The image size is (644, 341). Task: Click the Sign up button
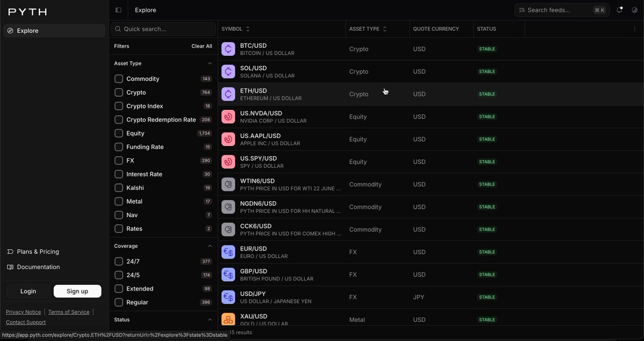(x=77, y=291)
